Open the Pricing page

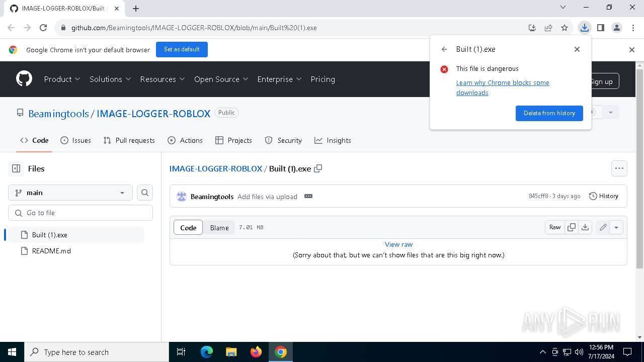click(x=323, y=79)
